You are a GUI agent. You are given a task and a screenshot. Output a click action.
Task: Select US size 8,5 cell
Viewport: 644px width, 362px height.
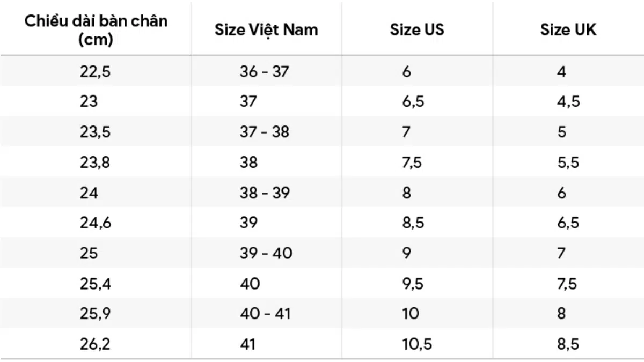tap(413, 223)
